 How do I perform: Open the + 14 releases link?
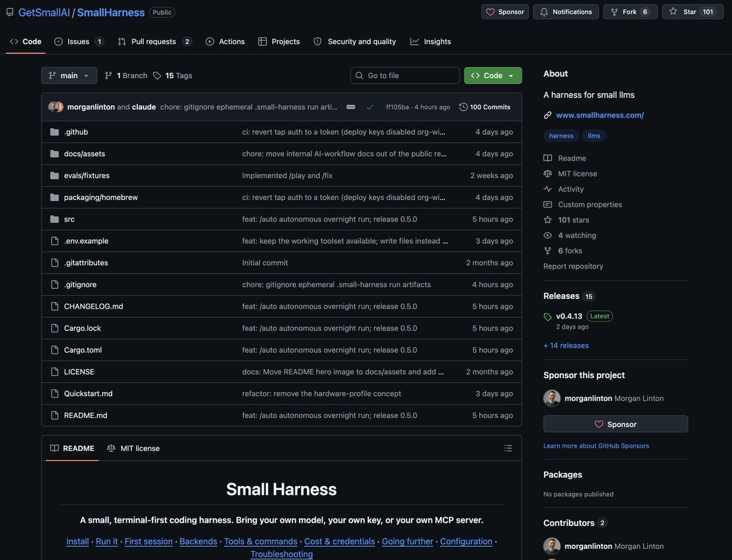[x=566, y=345]
